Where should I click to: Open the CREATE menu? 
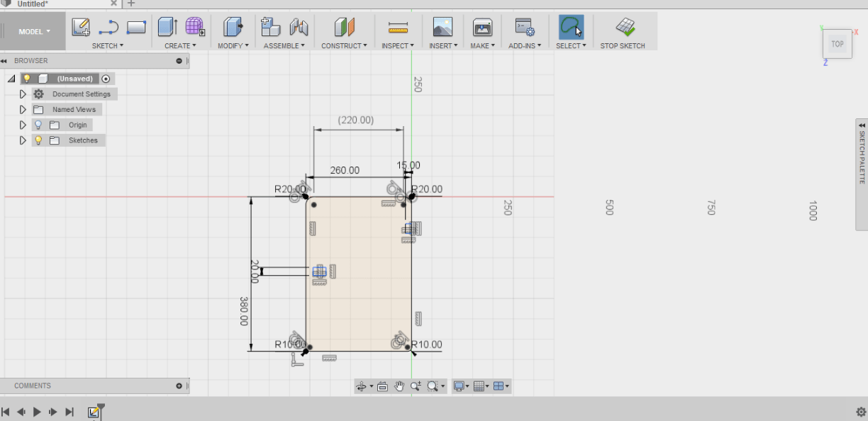pyautogui.click(x=180, y=45)
